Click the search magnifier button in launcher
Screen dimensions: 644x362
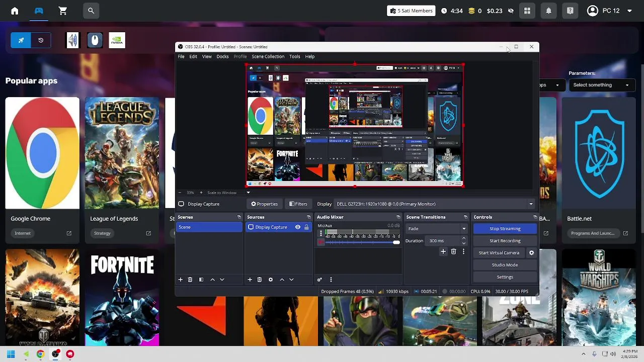pos(91,11)
